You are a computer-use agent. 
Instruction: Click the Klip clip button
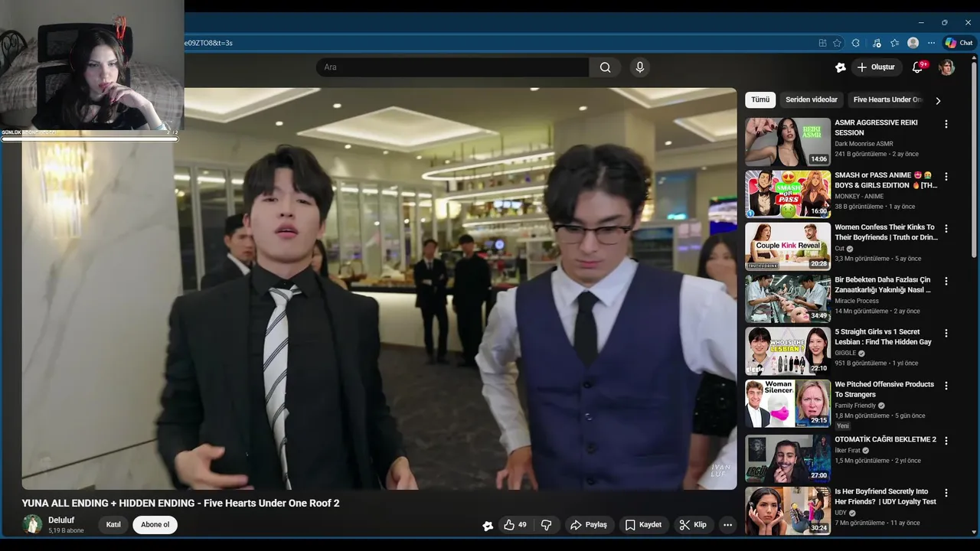(x=693, y=525)
